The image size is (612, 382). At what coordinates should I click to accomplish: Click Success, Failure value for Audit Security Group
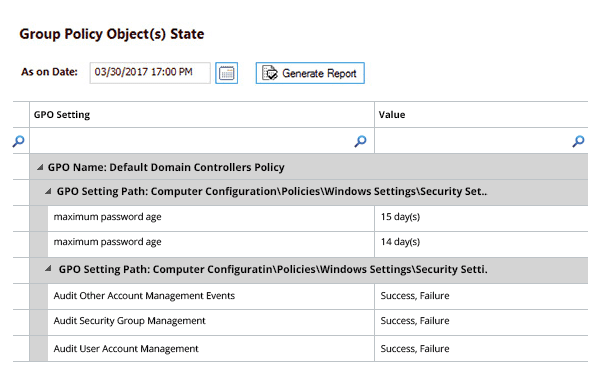(x=415, y=321)
